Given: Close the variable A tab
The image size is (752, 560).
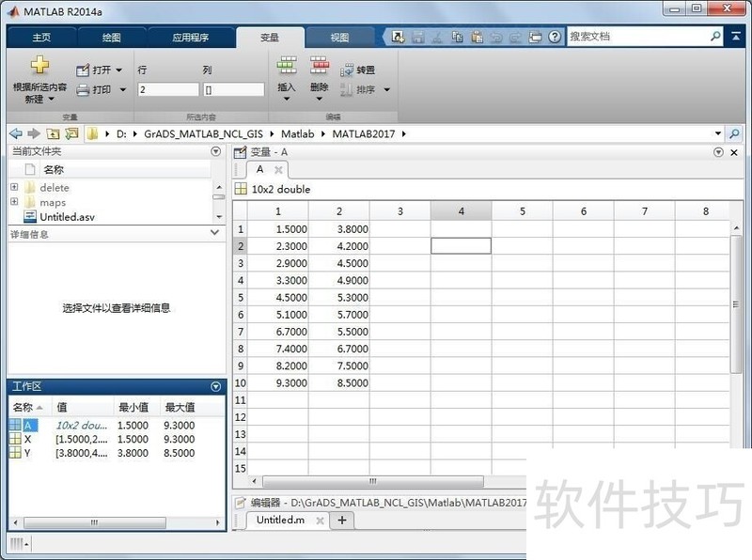Looking at the screenshot, I should coord(278,170).
